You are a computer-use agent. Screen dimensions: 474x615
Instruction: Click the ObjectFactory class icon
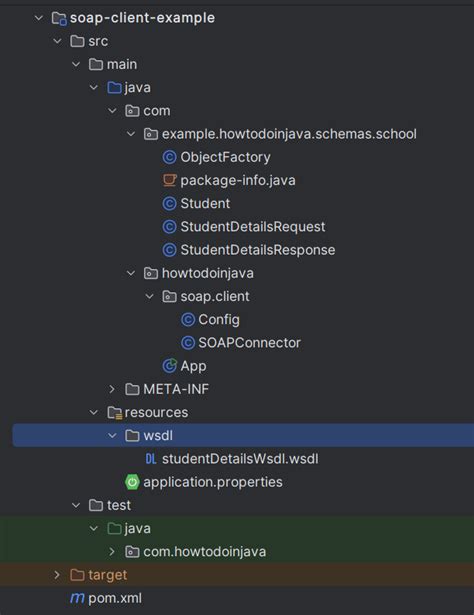[x=169, y=157]
